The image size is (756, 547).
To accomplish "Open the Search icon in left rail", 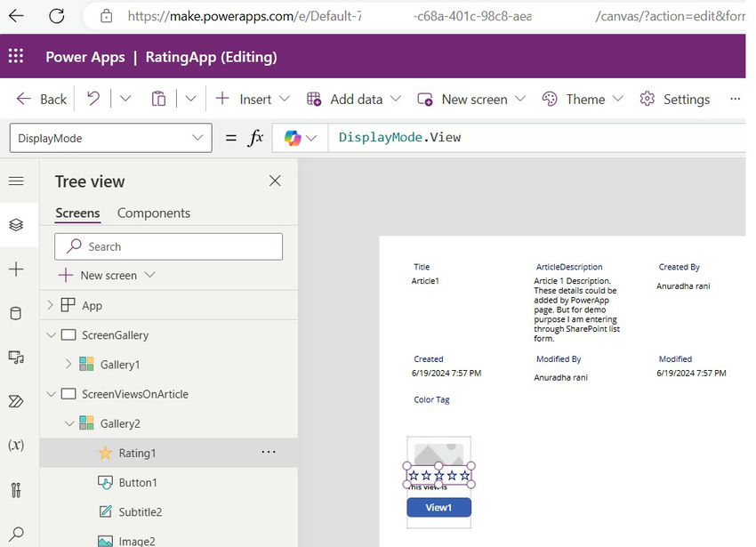I will pyautogui.click(x=16, y=534).
